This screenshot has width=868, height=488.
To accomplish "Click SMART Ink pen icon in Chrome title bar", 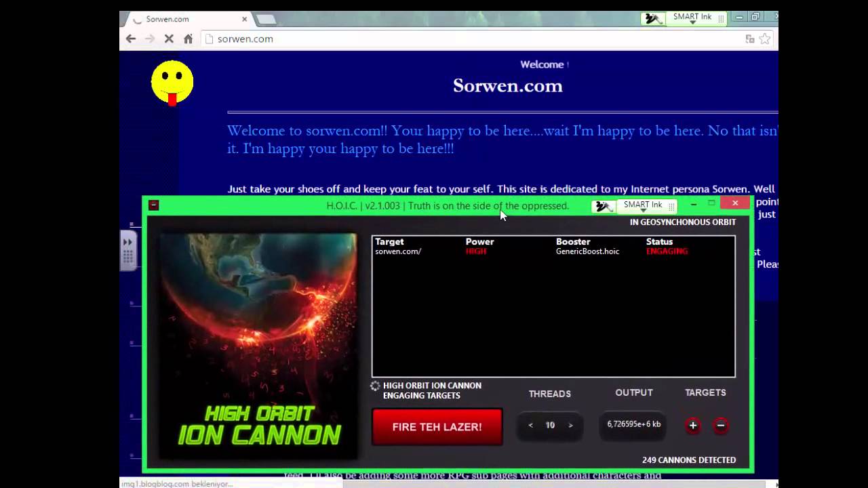I will coord(652,18).
